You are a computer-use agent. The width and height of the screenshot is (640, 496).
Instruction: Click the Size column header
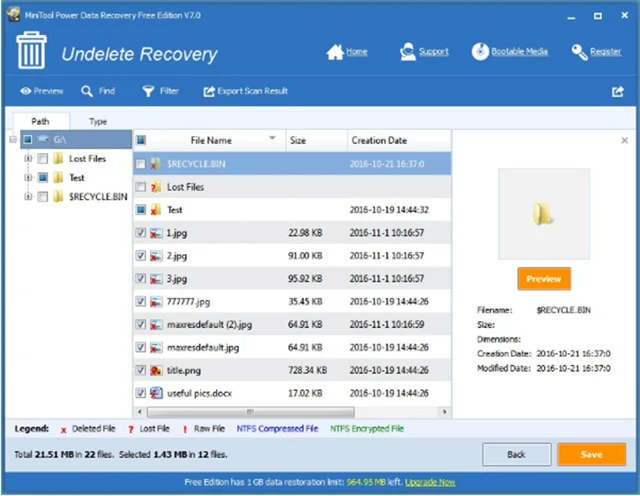point(316,140)
